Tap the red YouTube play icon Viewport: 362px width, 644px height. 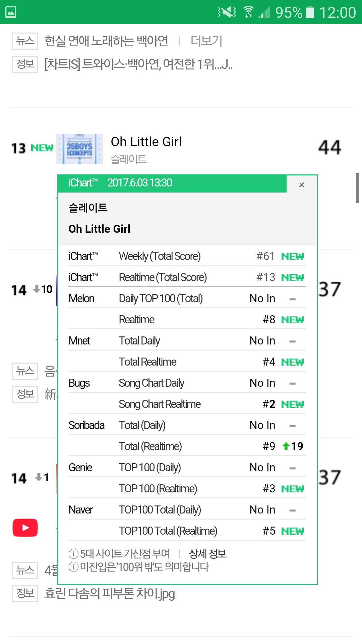pyautogui.click(x=25, y=528)
